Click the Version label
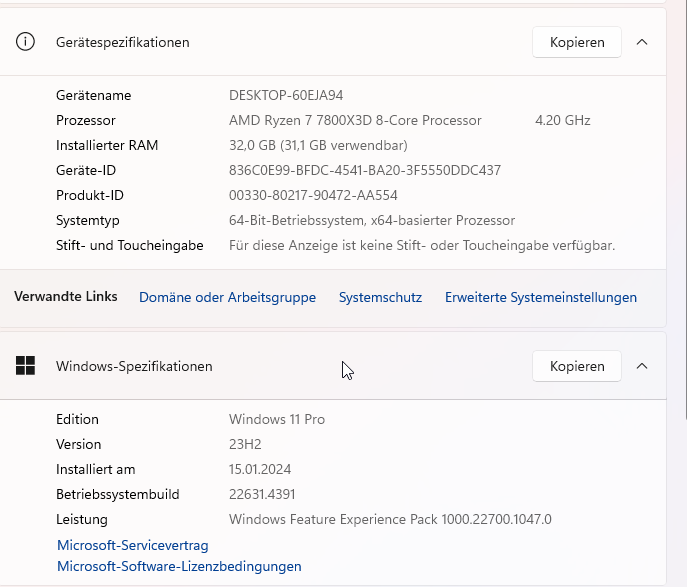Viewport: 687px width, 587px height. click(x=78, y=444)
